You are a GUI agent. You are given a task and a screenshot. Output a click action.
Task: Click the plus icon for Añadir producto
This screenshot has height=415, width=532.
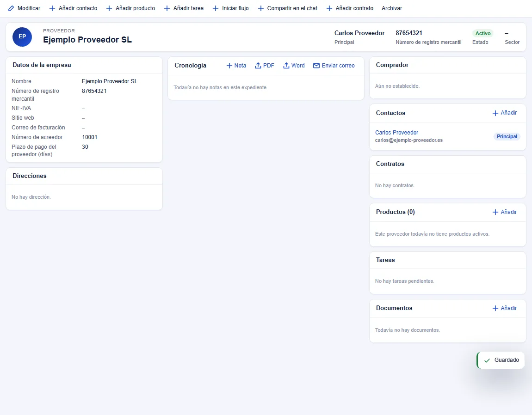click(109, 8)
